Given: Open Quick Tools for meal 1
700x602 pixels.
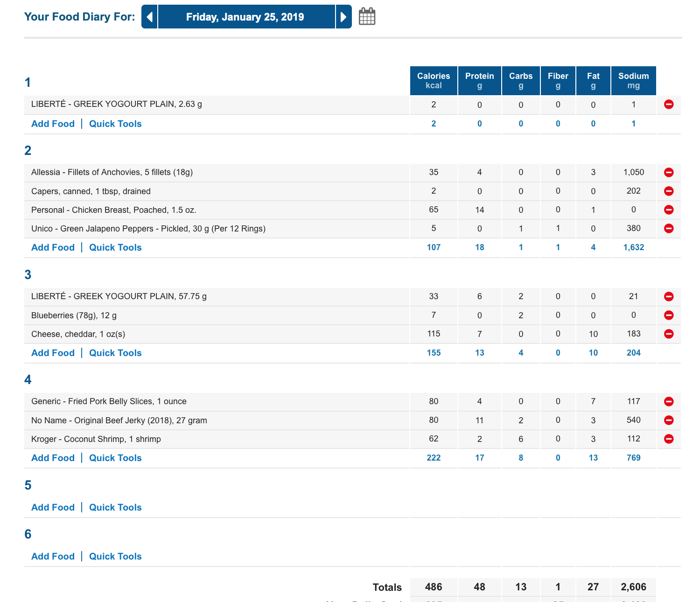Looking at the screenshot, I should point(115,124).
